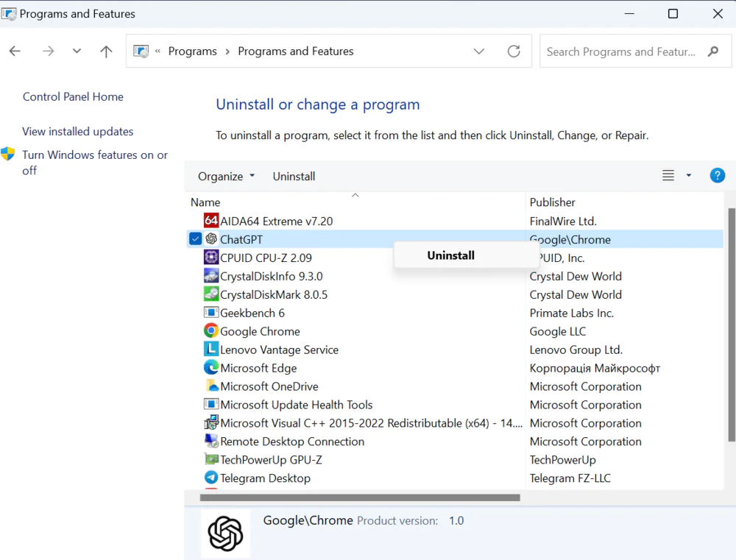Click the horizontal scrollbar thumb
Screen dimensions: 736x560
pos(360,497)
